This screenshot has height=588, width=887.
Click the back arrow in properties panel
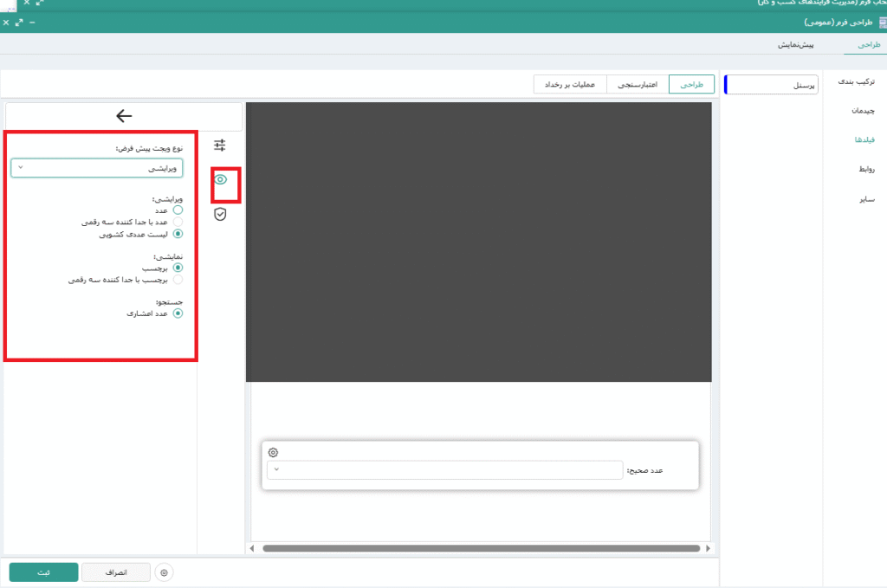[124, 116]
